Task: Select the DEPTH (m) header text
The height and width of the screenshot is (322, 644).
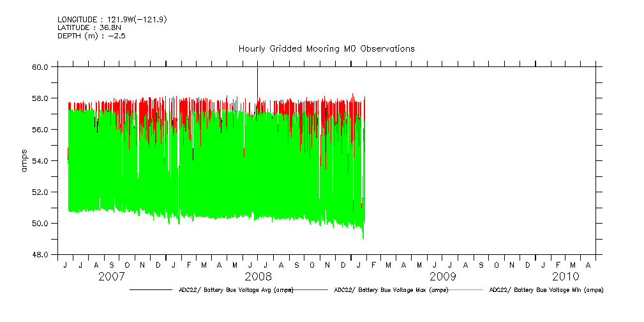Action: (x=91, y=36)
